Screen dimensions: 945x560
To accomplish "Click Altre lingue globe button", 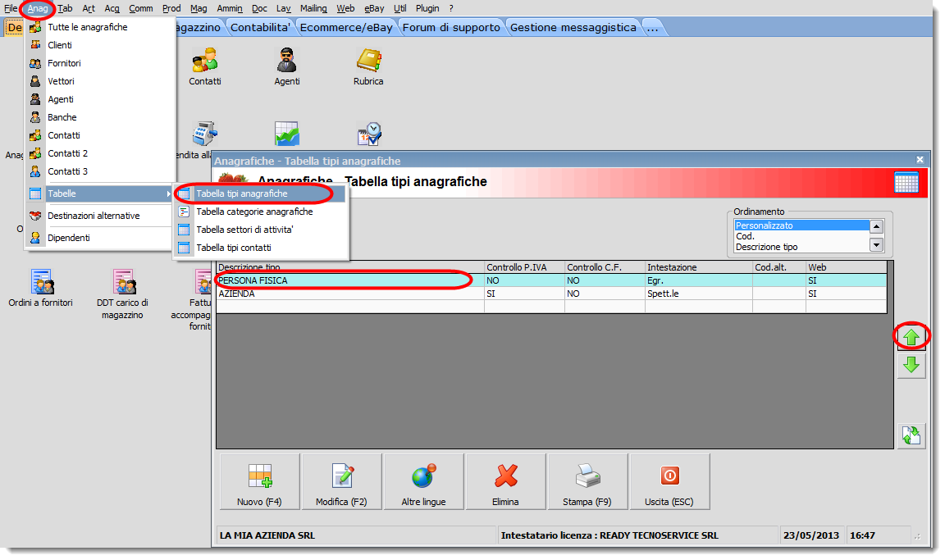I will [x=423, y=482].
